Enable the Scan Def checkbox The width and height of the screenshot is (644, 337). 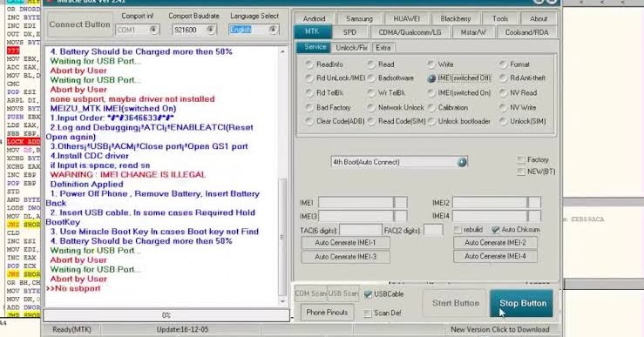point(368,313)
